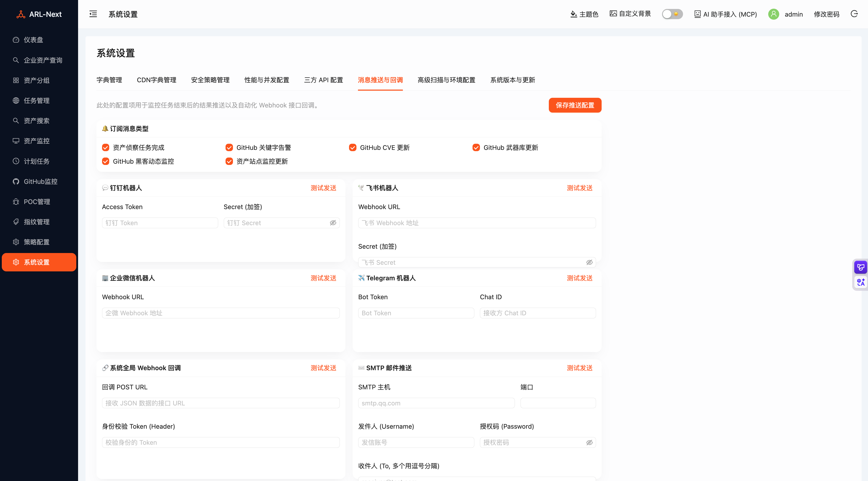Click 测试发送 for 飞书机器人

point(580,188)
